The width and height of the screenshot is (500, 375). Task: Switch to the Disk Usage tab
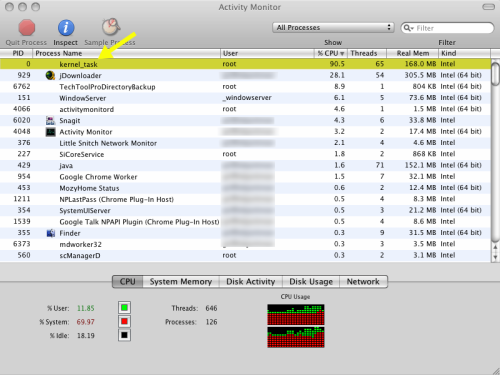(x=311, y=282)
